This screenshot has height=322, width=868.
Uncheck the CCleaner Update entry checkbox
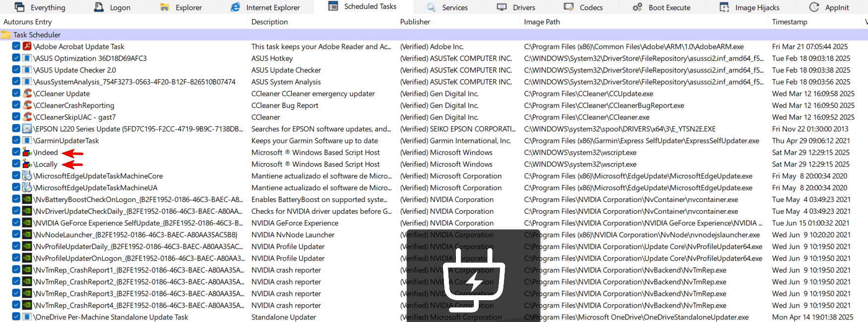point(16,93)
